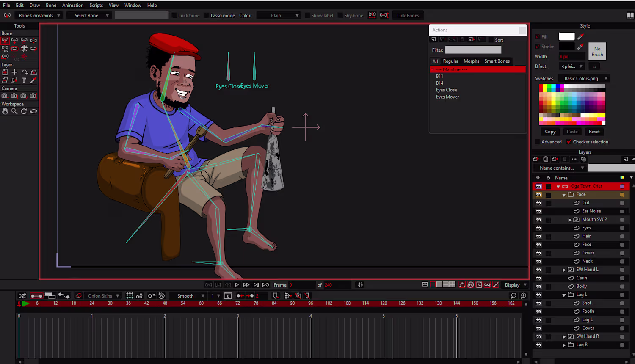Click the white Fill color swatch

pos(567,36)
